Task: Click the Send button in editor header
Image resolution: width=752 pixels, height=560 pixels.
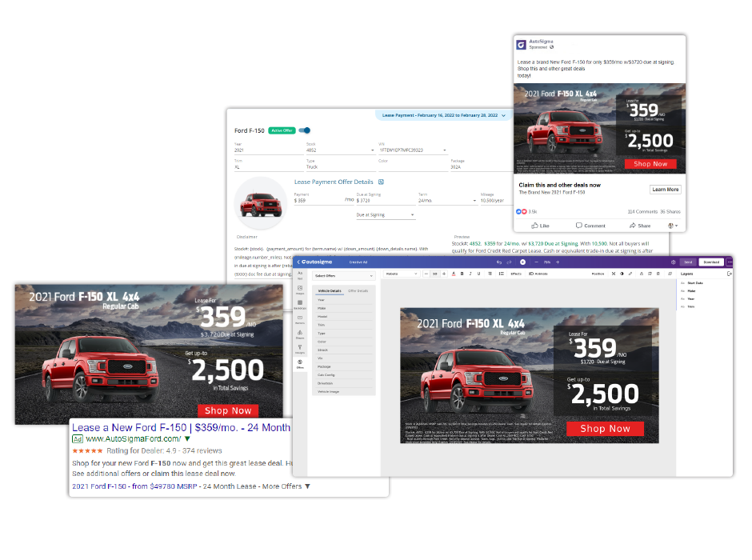Action: click(688, 262)
